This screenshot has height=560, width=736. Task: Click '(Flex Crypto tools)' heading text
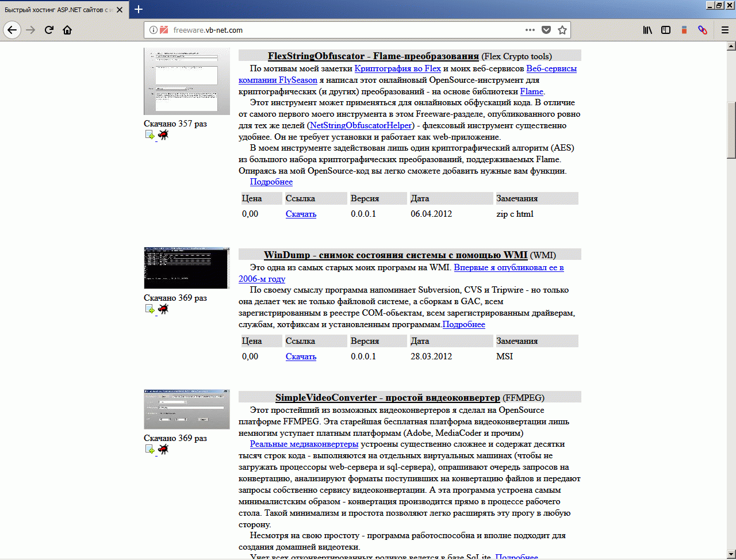(516, 56)
